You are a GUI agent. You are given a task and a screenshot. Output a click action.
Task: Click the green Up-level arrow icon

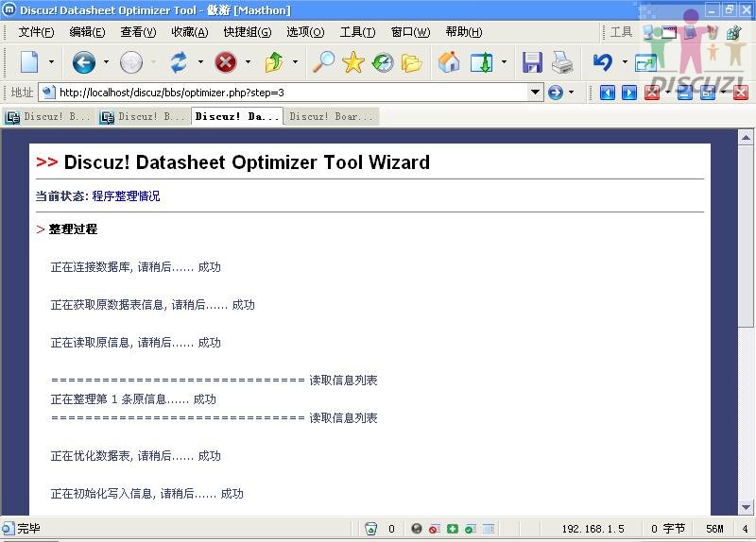coord(274,62)
